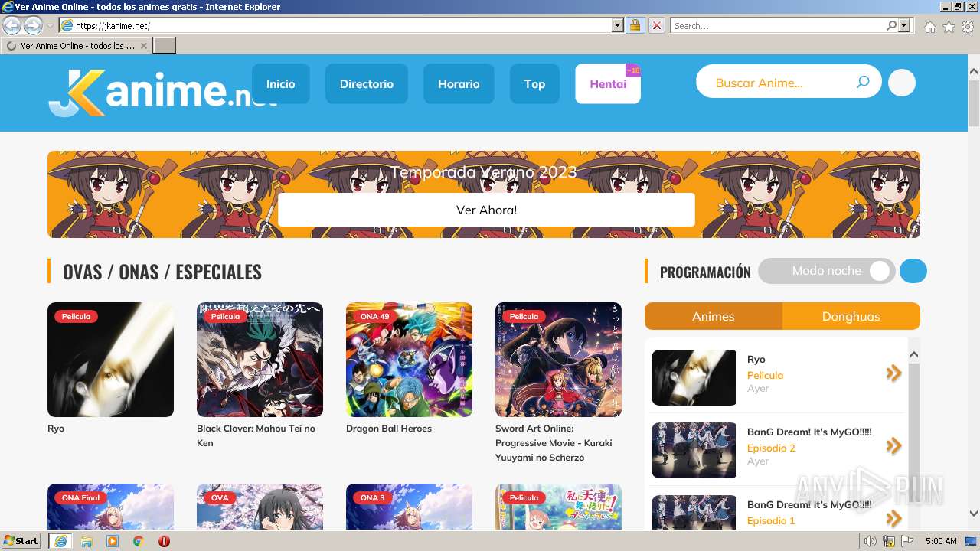Open the File Explorer taskbar icon
The height and width of the screenshot is (551, 980).
click(87, 541)
